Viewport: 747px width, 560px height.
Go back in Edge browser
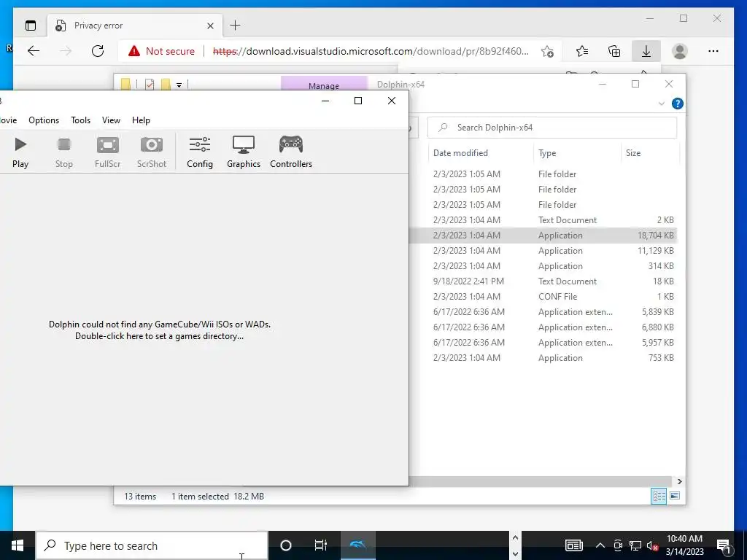point(34,51)
